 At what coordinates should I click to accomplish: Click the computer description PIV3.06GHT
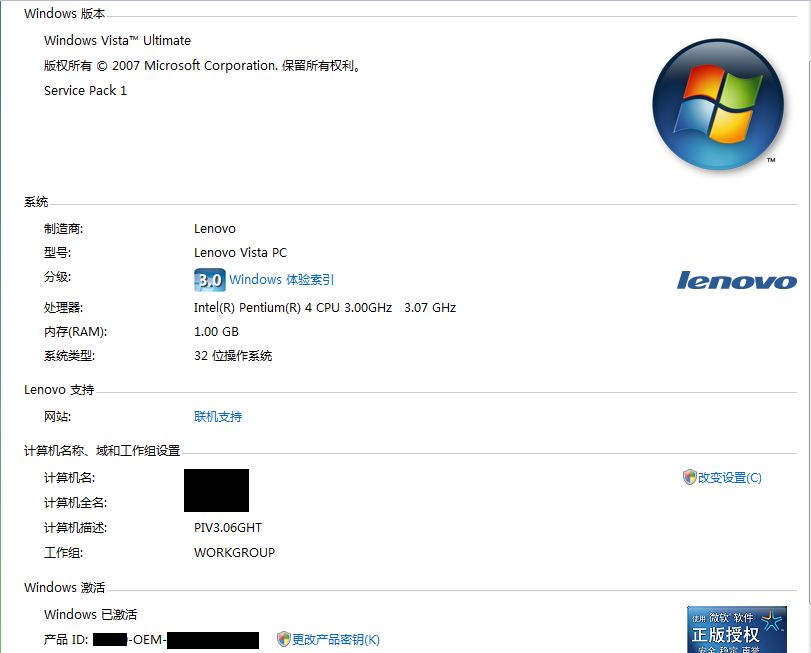pos(228,527)
